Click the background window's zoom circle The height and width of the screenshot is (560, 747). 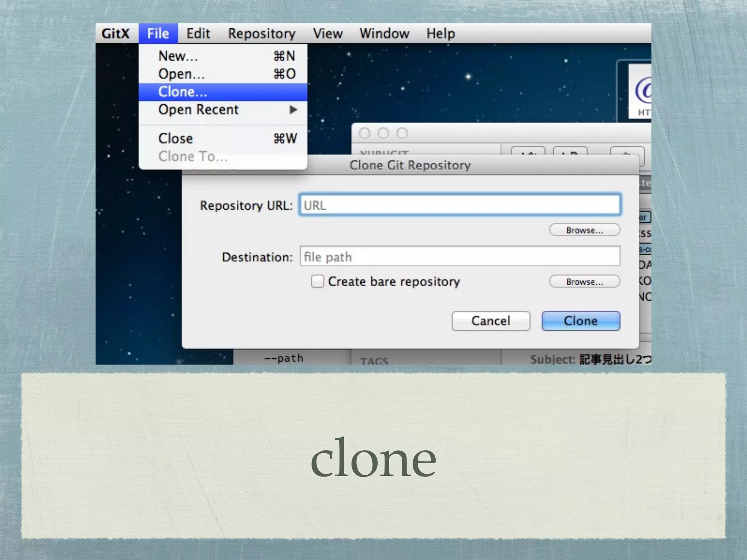click(402, 133)
